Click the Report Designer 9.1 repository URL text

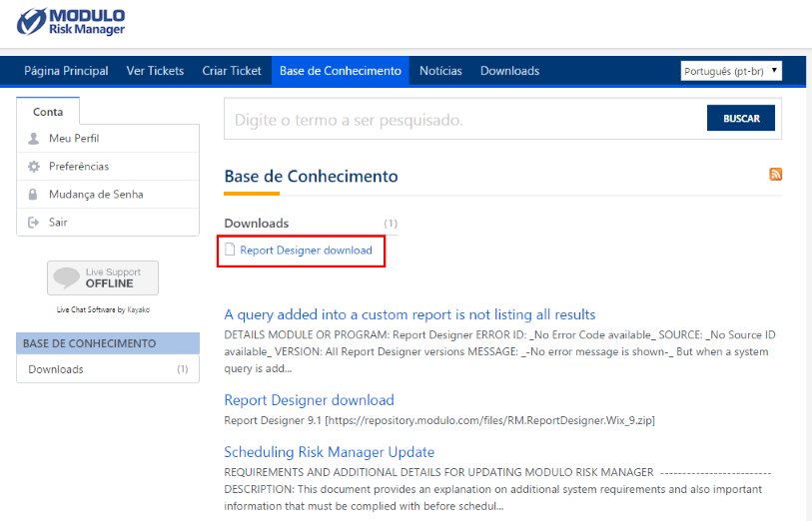[439, 420]
